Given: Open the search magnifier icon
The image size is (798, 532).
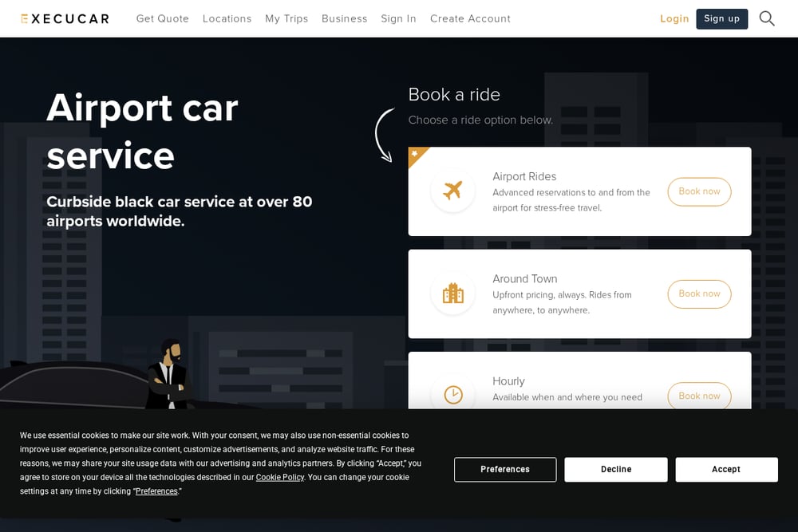Looking at the screenshot, I should [767, 19].
